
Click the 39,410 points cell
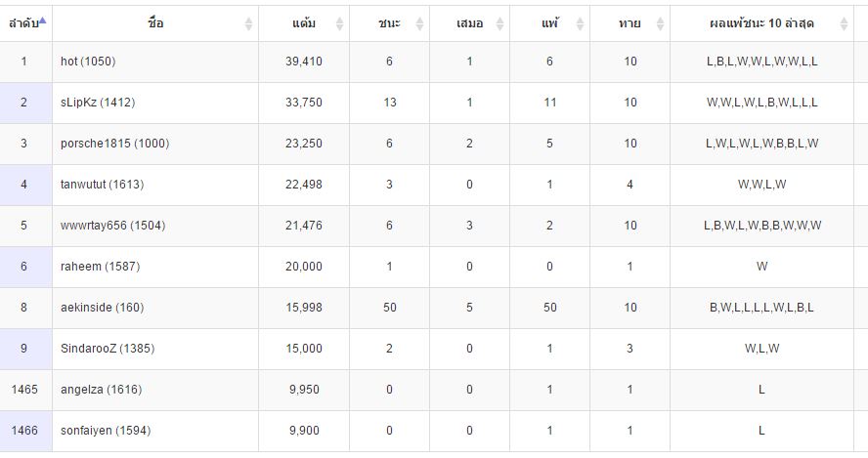tap(304, 62)
